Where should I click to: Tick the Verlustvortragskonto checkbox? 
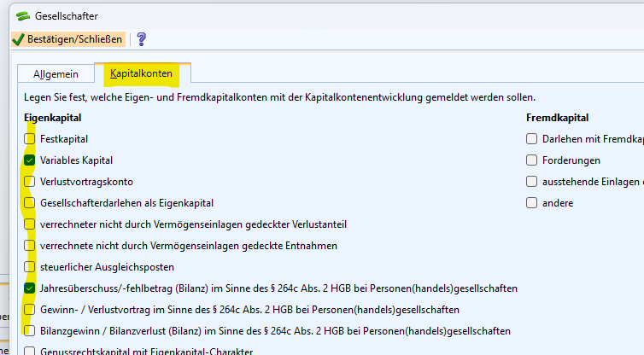[x=30, y=181]
